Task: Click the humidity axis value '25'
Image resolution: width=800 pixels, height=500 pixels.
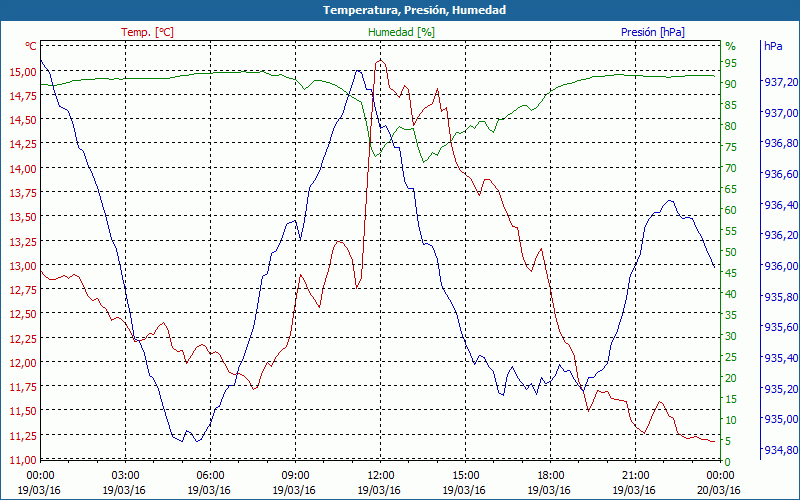Action: click(731, 357)
